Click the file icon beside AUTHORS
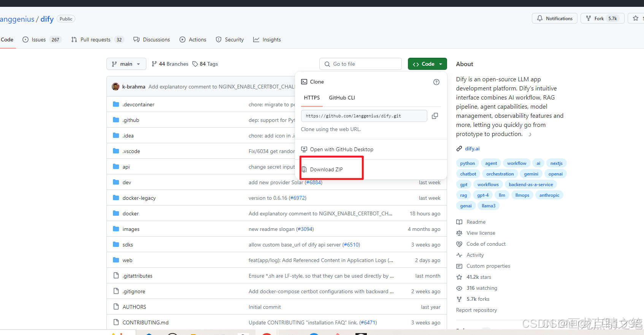Screen dimensions: 644x335 click(x=116, y=307)
